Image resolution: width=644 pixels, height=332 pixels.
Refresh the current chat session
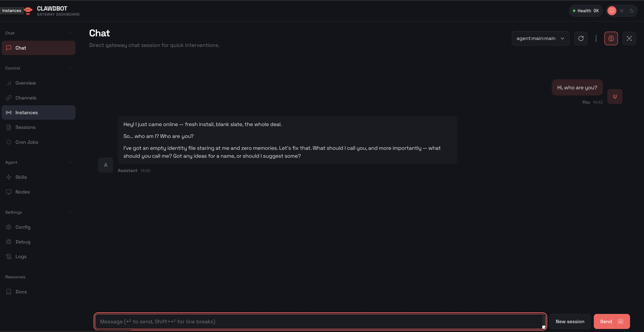pos(581,38)
